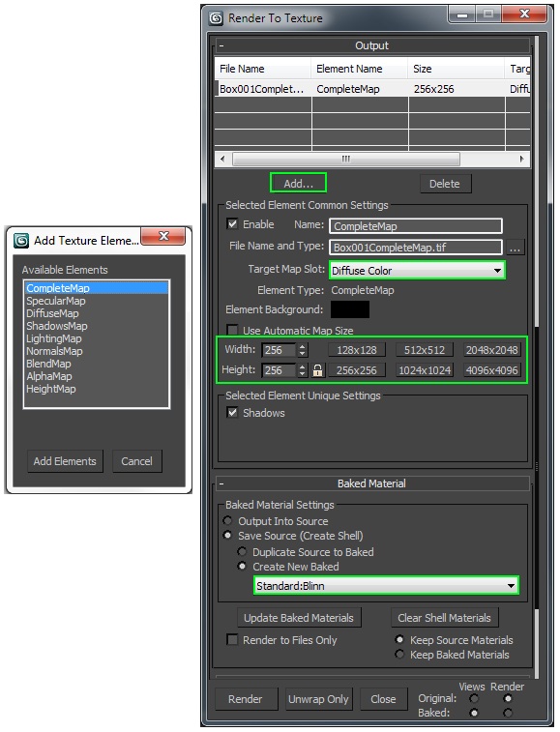The image size is (560, 732).
Task: Close the Add Texture Elements dialog
Action: 163,236
